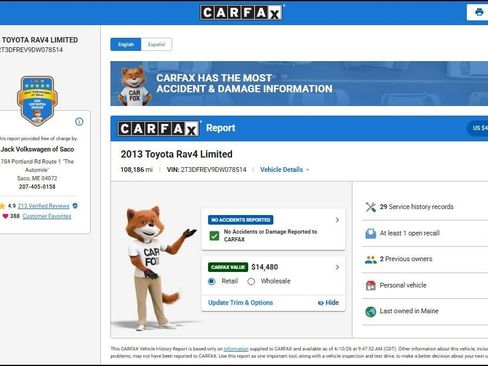Click the report VIN number text
Viewport: 488px width, 366px height.
[x=213, y=170]
